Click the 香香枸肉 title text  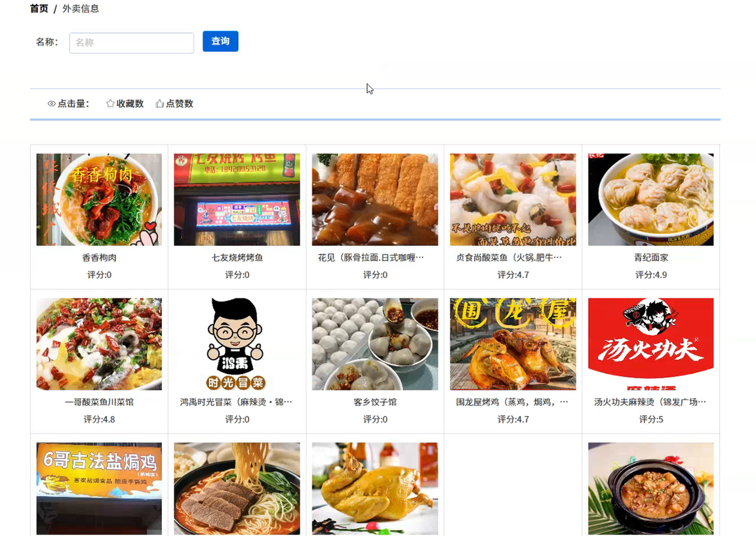tap(99, 258)
